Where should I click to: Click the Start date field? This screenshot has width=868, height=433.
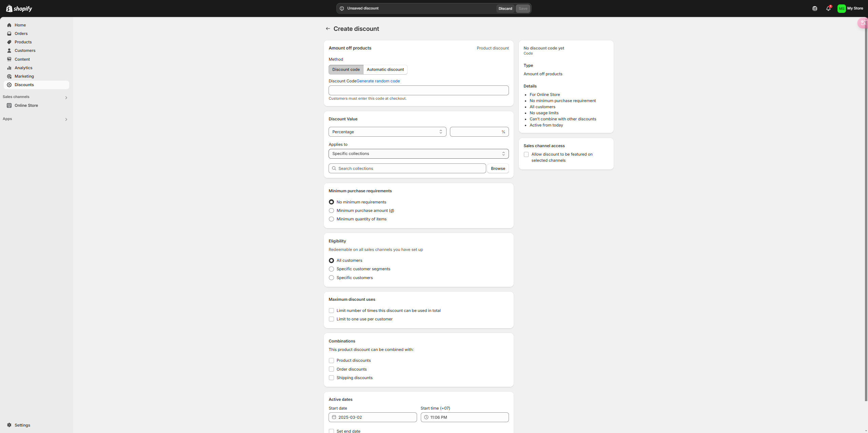373,417
